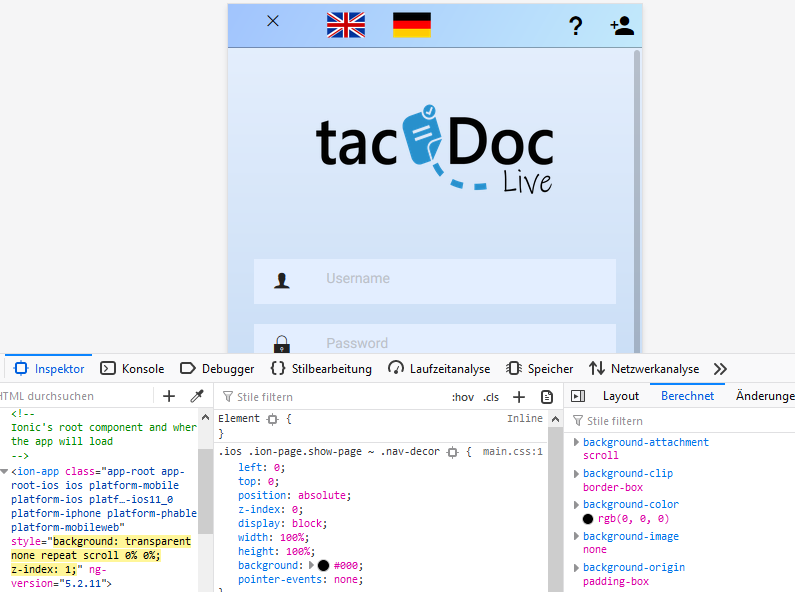Open the Konsole tab
Viewport: 795px width, 592px height.
(x=132, y=368)
